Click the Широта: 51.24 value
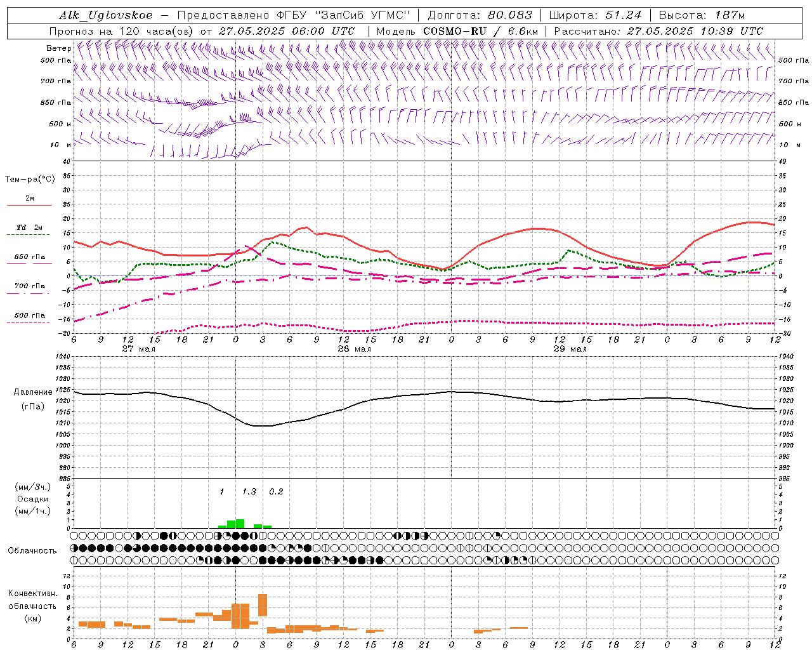Image resolution: width=812 pixels, height=650 pixels. click(595, 15)
